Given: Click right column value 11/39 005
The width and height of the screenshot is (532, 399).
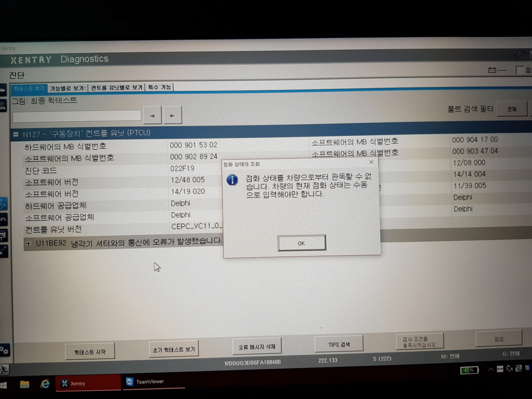Looking at the screenshot, I should click(470, 186).
